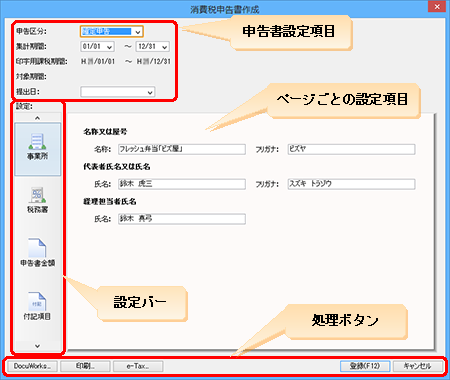Image resolution: width=450 pixels, height=380 pixels.
Task: Click the 印字用課税期間 end date H/12/31 text
Action: [154, 62]
